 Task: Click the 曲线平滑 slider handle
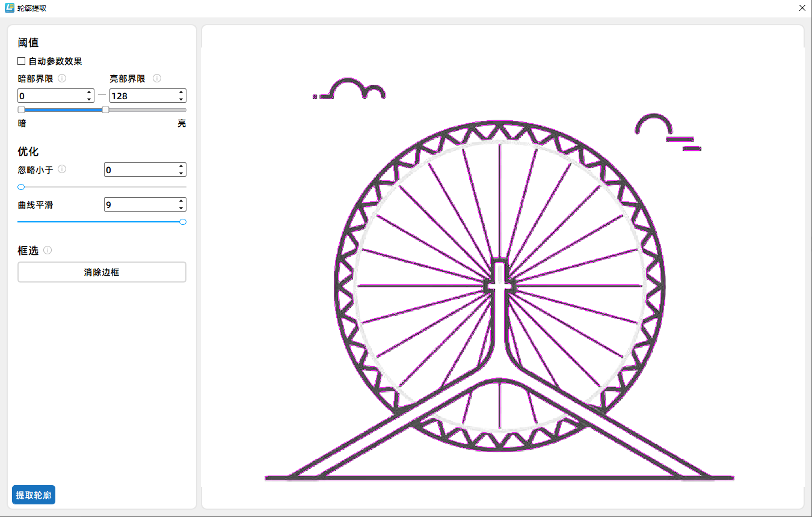coord(183,222)
